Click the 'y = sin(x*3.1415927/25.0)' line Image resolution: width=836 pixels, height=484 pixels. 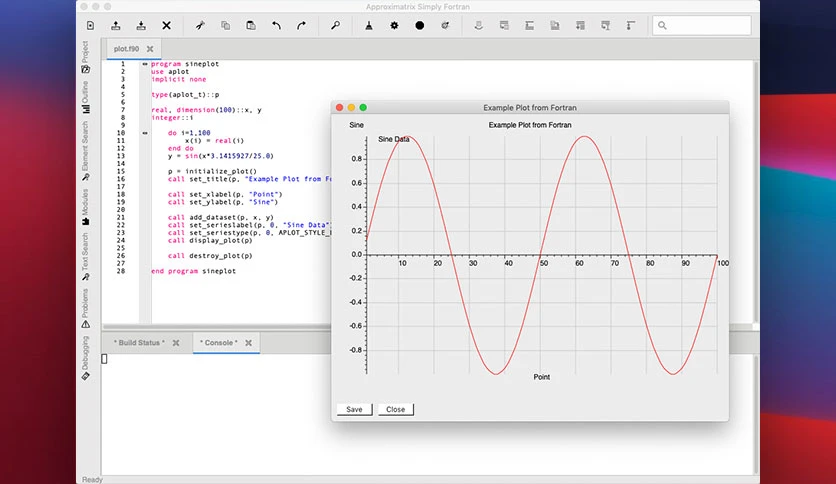pyautogui.click(x=221, y=156)
